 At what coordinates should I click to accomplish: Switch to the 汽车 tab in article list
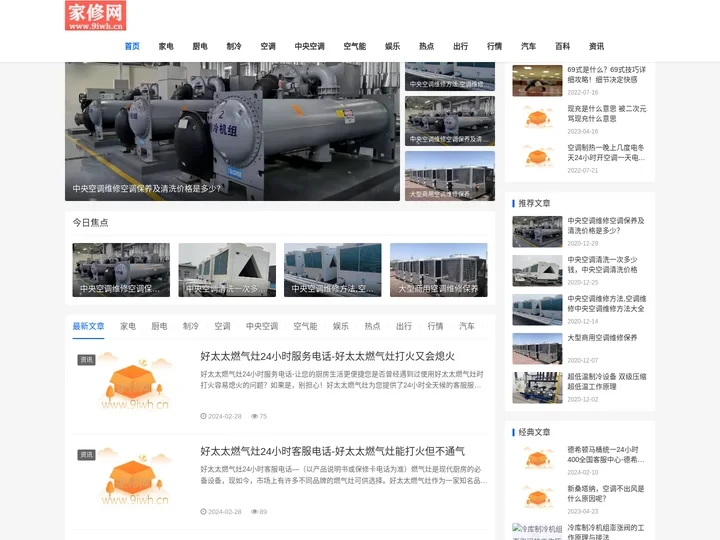467,326
